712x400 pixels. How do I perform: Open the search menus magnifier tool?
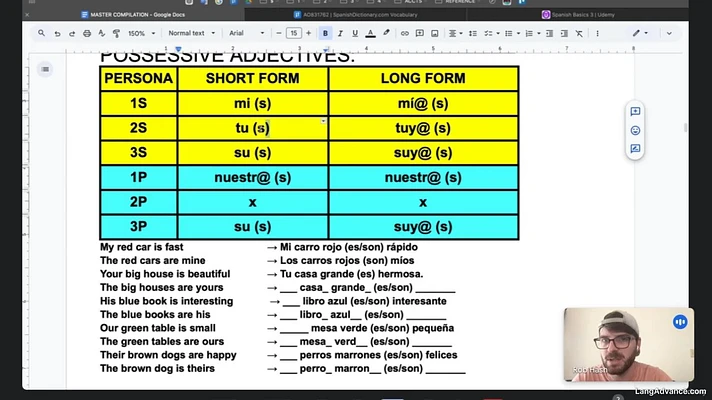(x=41, y=33)
